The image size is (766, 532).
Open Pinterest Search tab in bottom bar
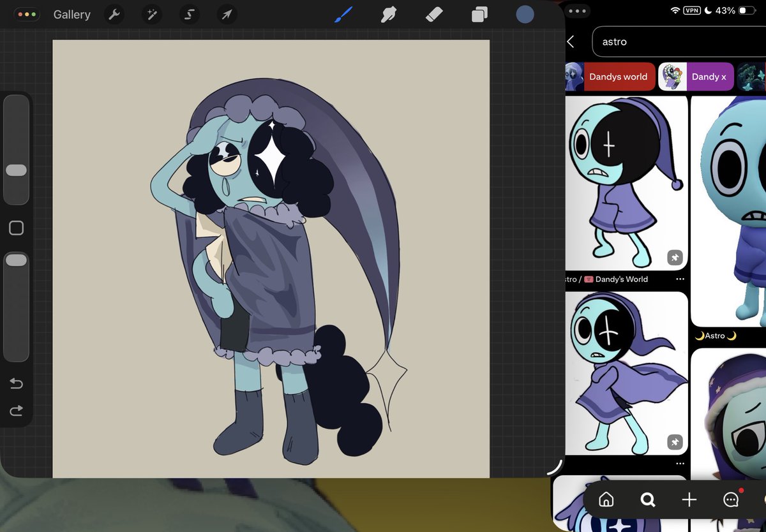click(648, 499)
